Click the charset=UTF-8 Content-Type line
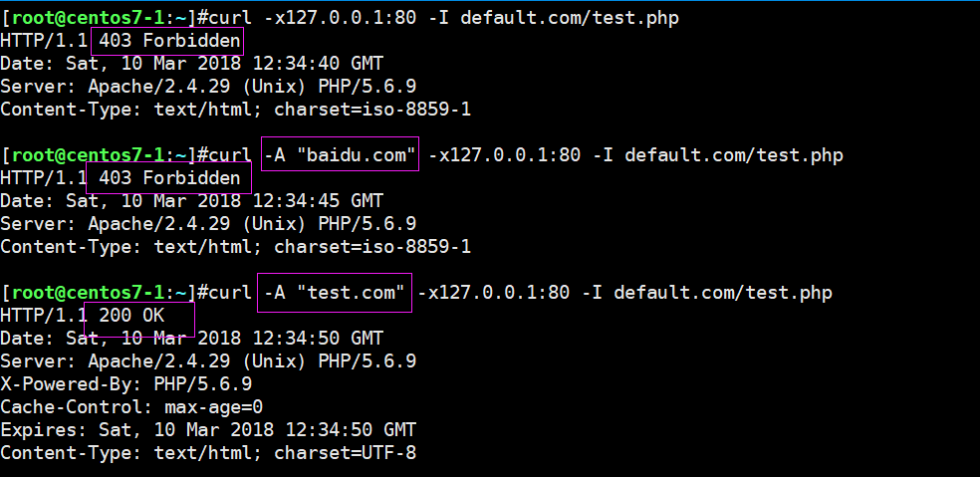The height and width of the screenshot is (477, 980). coord(208,453)
